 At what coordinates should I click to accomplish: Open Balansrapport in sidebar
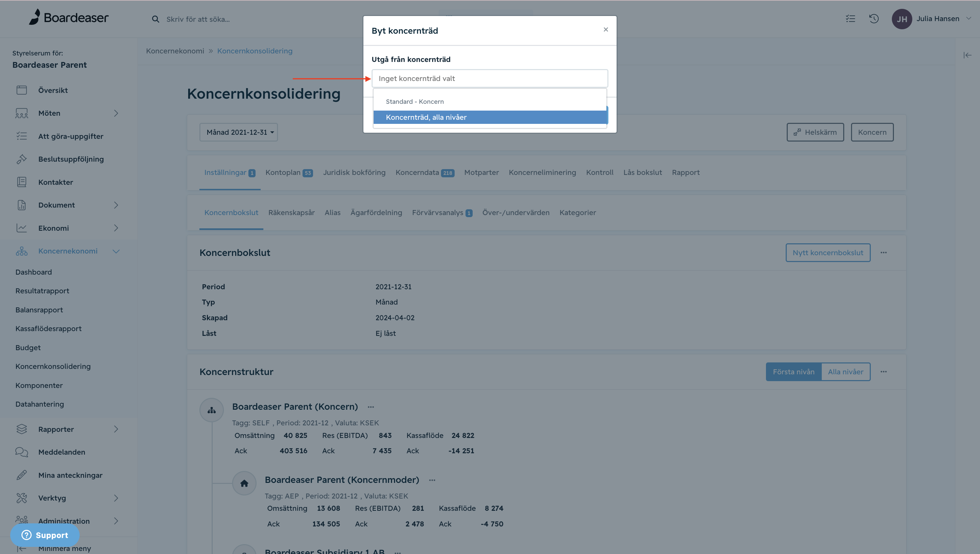[x=39, y=310]
